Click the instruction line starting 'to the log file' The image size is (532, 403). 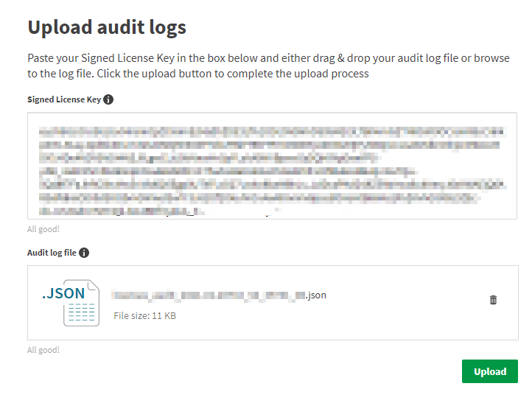(x=197, y=74)
